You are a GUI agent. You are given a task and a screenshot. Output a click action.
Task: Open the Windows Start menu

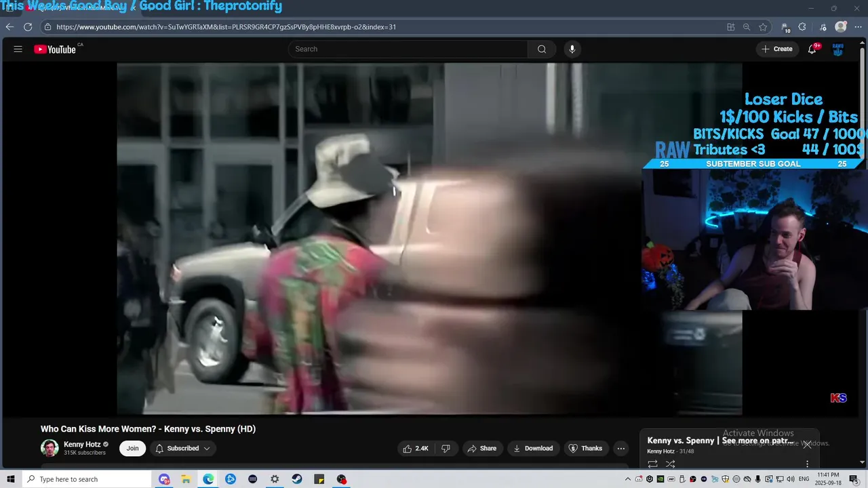[10, 479]
